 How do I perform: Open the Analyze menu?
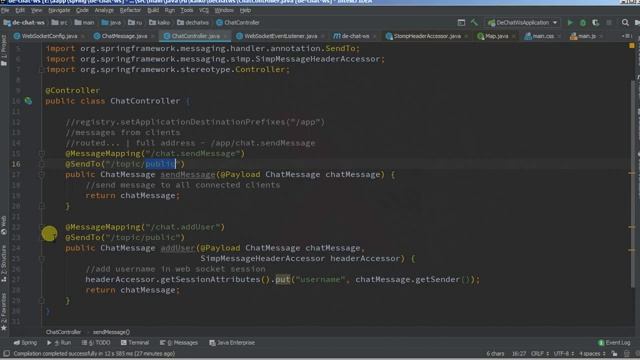point(104,10)
